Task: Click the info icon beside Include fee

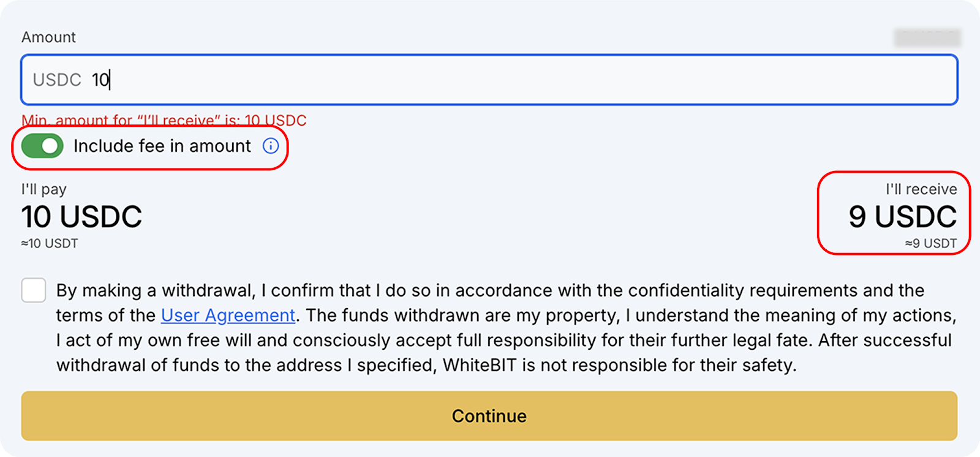Action: [271, 146]
